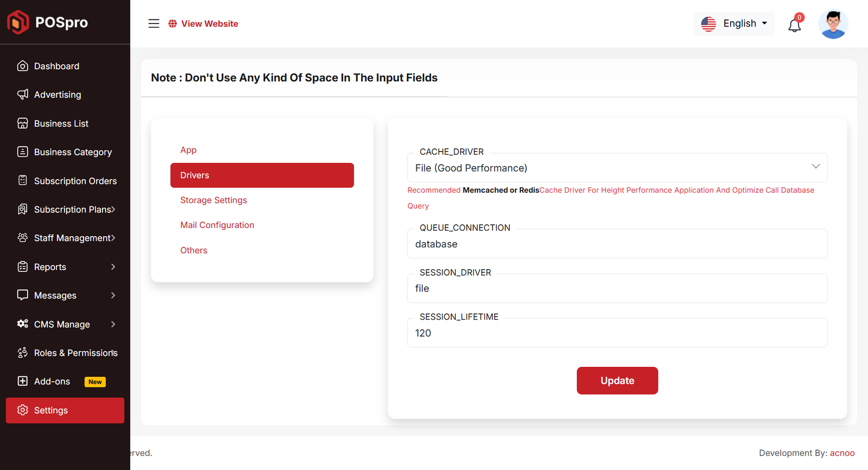Click the Dashboard home icon

(23, 66)
